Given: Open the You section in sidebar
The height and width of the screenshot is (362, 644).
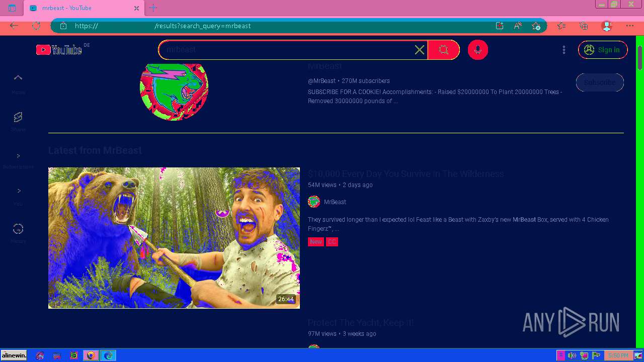Looking at the screenshot, I should 18,197.
